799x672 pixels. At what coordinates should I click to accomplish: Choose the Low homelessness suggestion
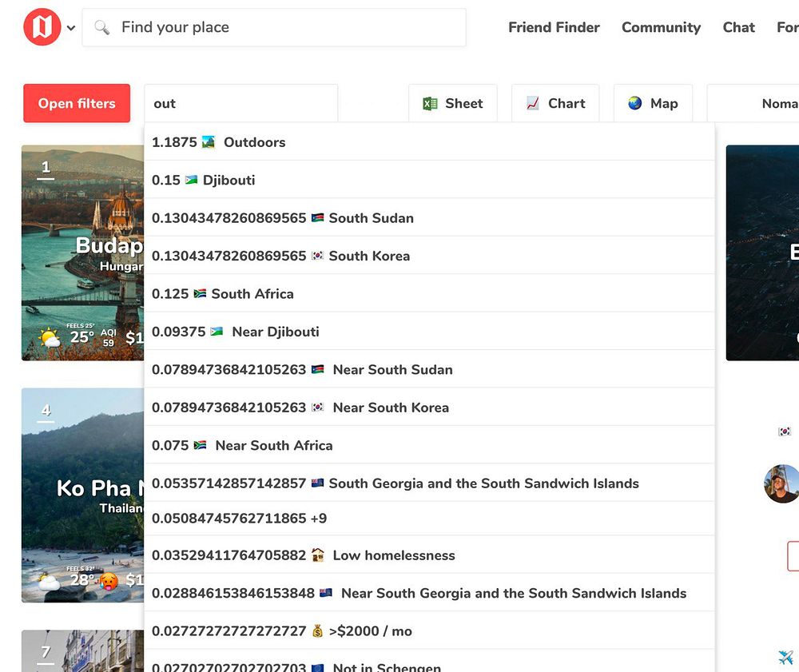pyautogui.click(x=429, y=555)
